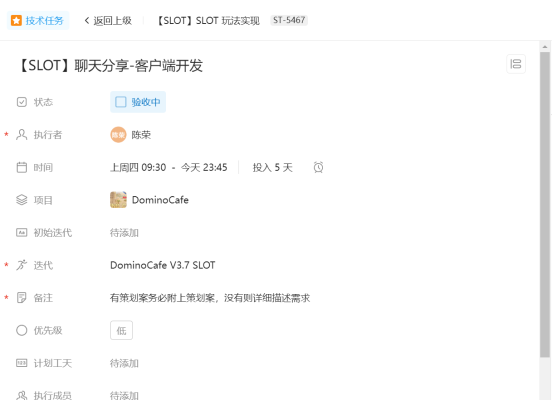This screenshot has width=552, height=400.
Task: Add value in 初始迭代 待添加
Action: point(124,233)
